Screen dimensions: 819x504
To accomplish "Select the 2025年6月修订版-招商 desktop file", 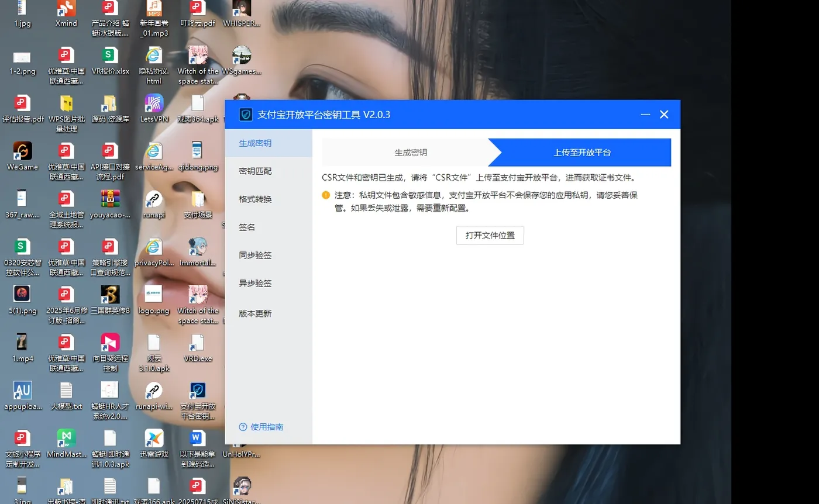I will pos(66,306).
